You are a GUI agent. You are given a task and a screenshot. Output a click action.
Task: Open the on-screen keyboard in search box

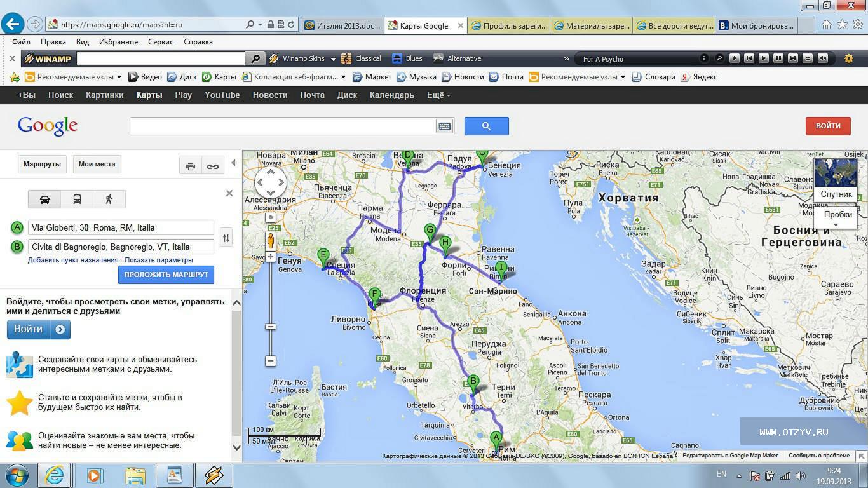click(444, 126)
